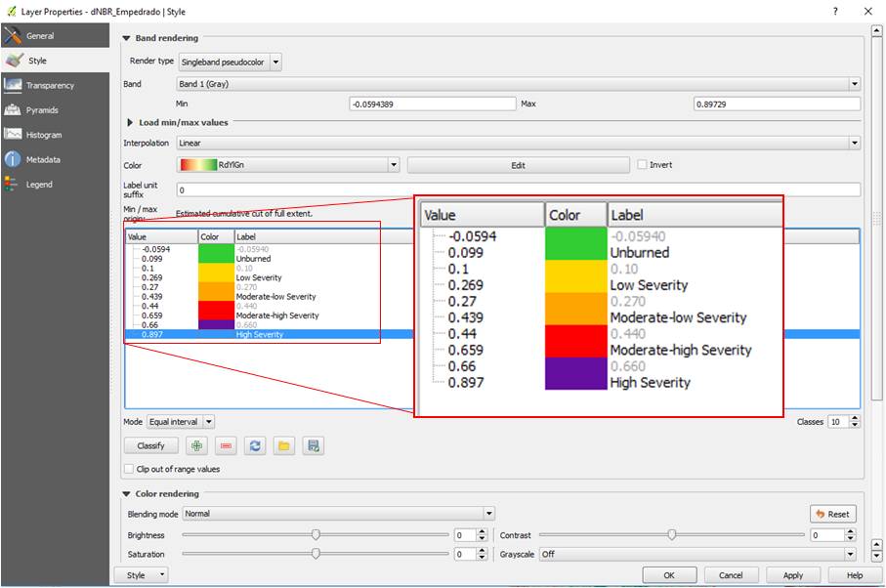Image resolution: width=886 pixels, height=588 pixels.
Task: Enable the Invert color ramp checkbox
Action: [643, 165]
